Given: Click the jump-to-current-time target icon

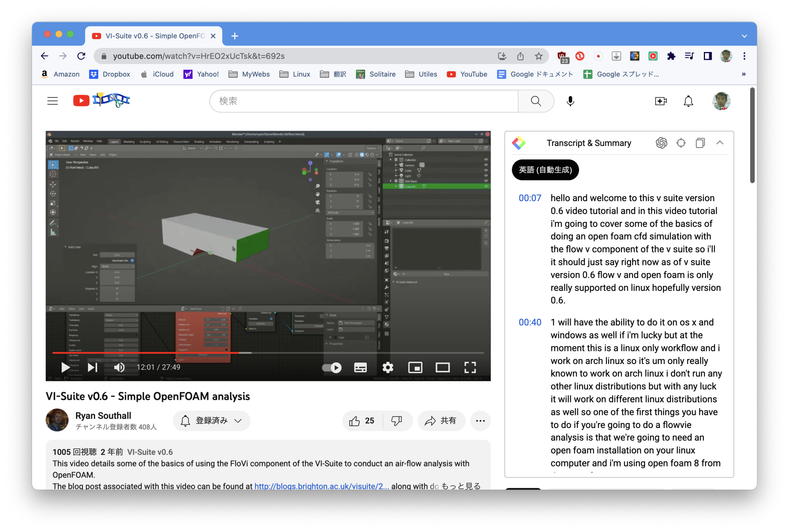Looking at the screenshot, I should [681, 143].
